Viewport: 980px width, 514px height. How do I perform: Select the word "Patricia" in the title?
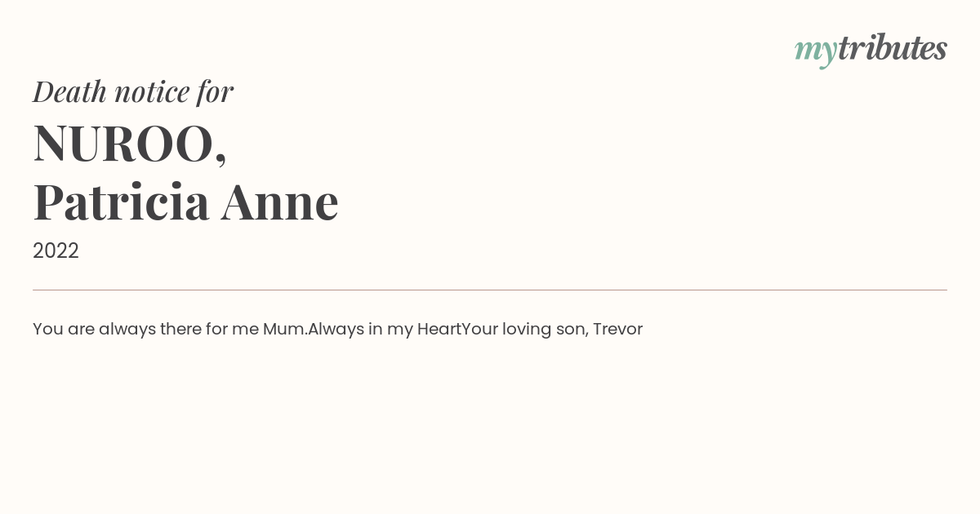(x=121, y=202)
